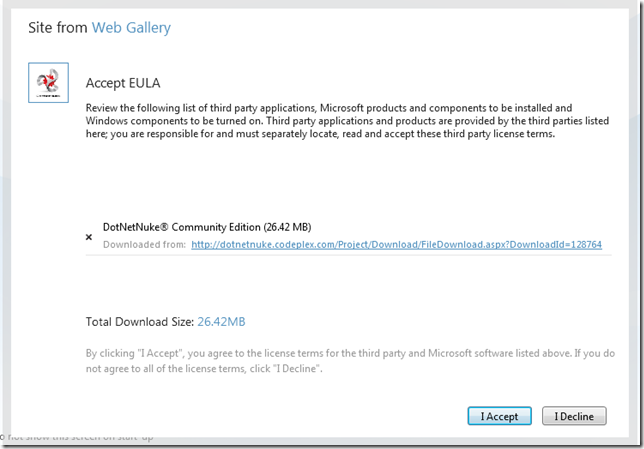Screen dimensions: 644x449
Task: Click the I Accept button
Action: (x=499, y=416)
